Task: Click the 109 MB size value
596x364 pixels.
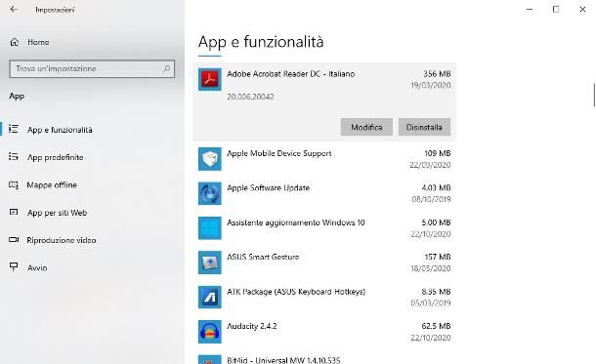Action: pyautogui.click(x=437, y=153)
